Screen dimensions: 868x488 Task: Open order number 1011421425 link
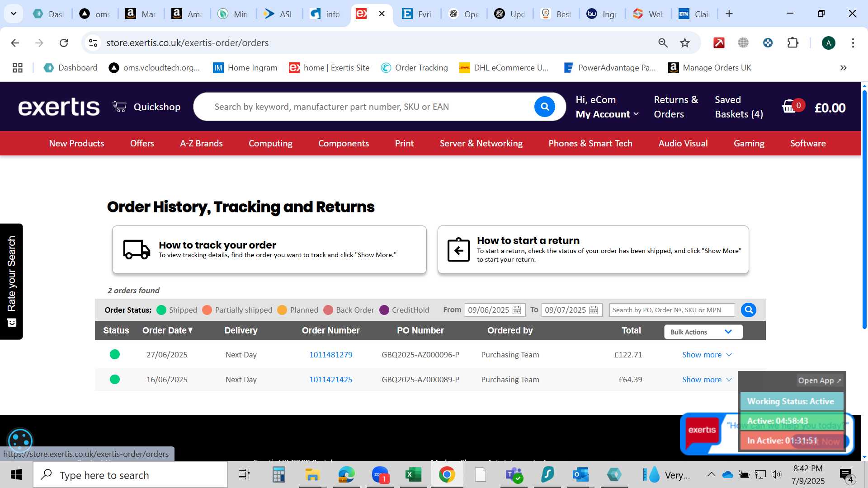(330, 380)
